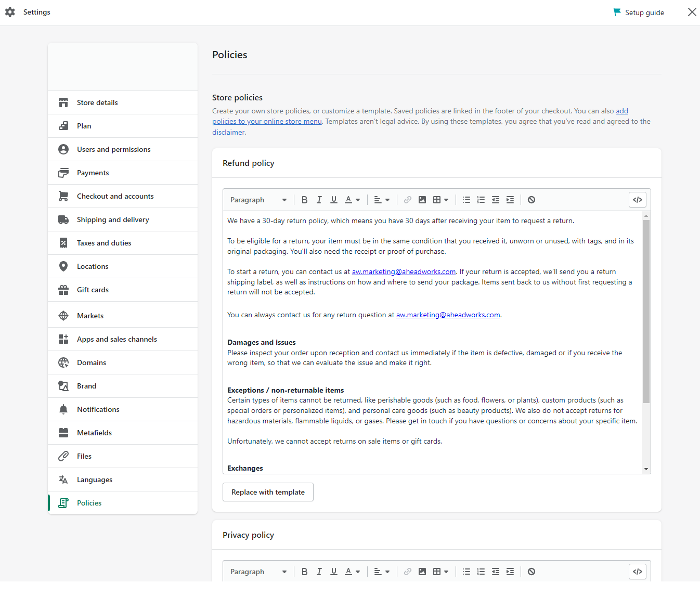Open Brand settings
The image size is (700, 596).
tap(123, 386)
